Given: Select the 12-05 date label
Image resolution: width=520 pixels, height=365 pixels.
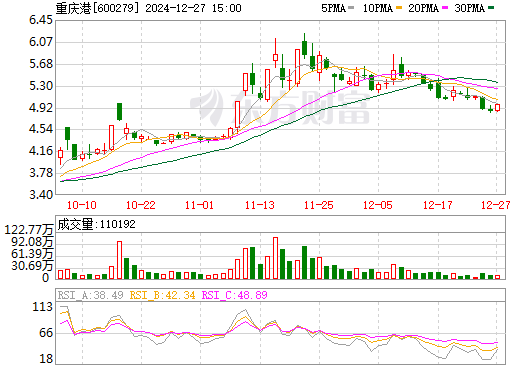Looking at the screenshot, I should (378, 205).
